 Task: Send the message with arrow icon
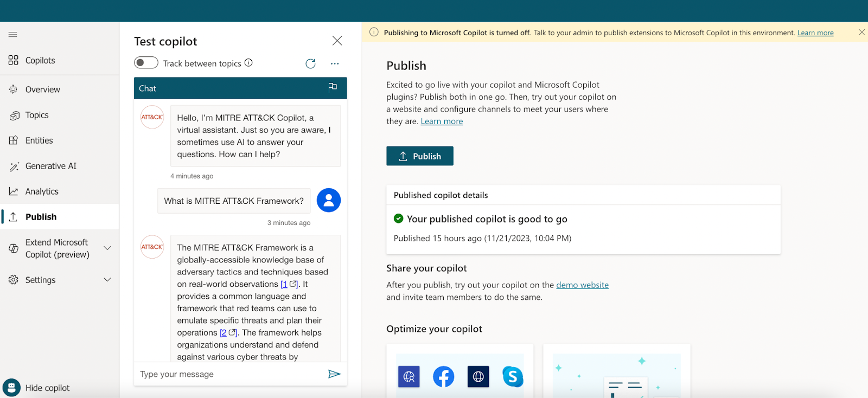[x=334, y=374]
